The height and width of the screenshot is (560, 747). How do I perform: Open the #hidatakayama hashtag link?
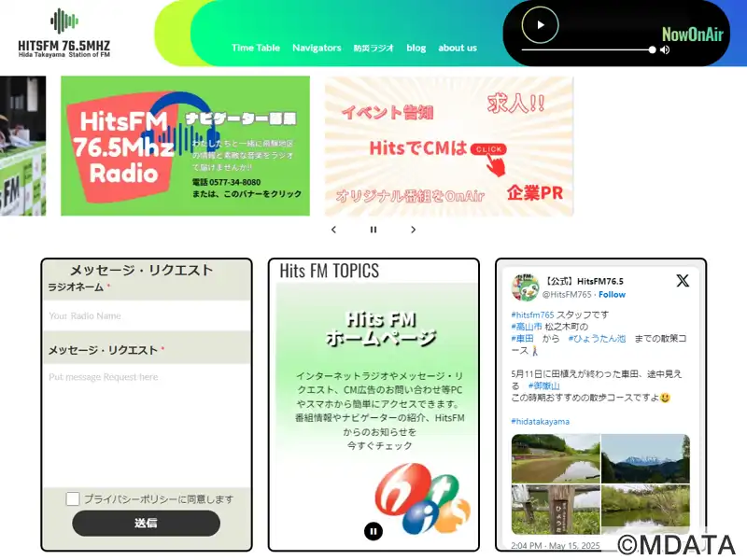[x=541, y=422]
